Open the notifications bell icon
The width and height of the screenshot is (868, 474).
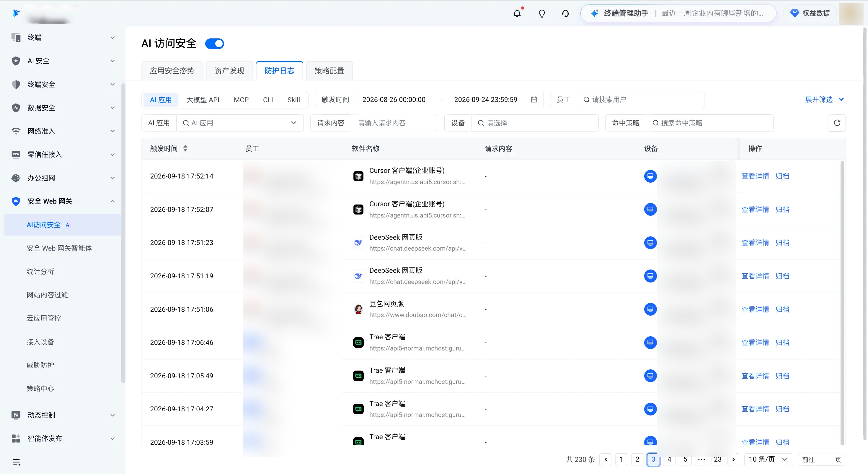[x=517, y=13]
